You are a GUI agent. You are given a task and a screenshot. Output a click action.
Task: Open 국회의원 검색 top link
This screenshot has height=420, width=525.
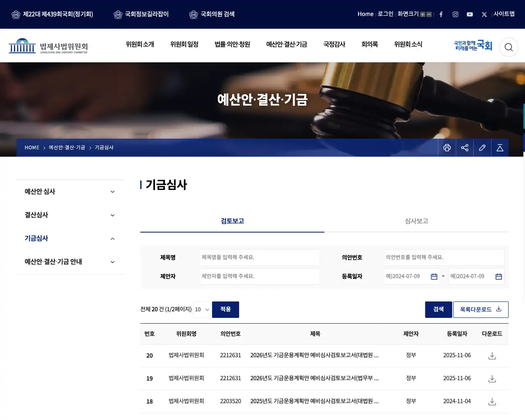tap(212, 14)
